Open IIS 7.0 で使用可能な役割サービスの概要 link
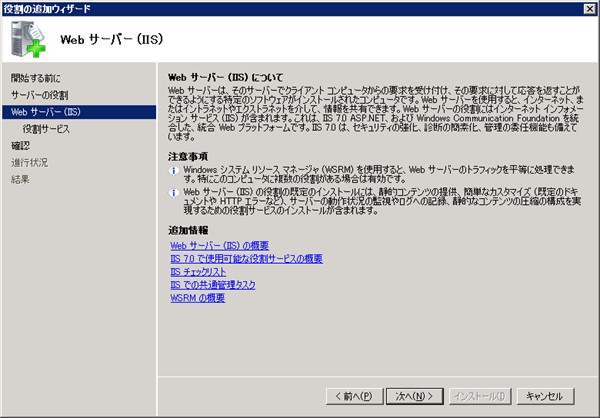 [x=246, y=259]
